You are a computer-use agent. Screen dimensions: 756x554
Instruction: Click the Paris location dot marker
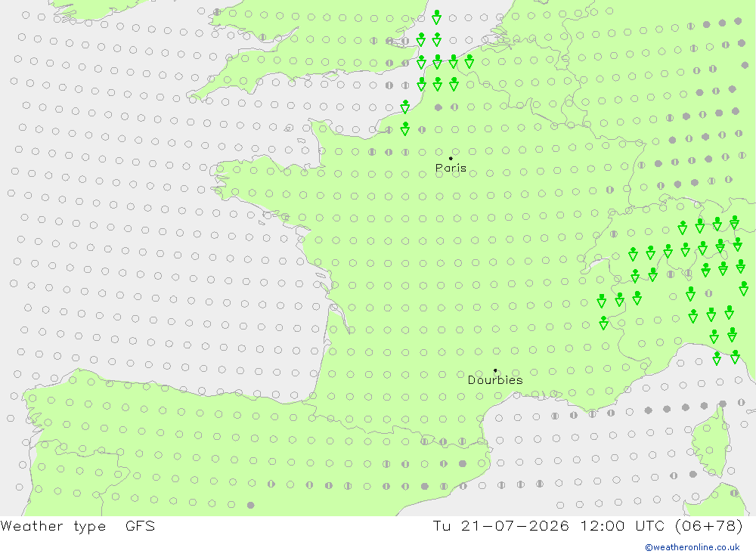(x=451, y=158)
